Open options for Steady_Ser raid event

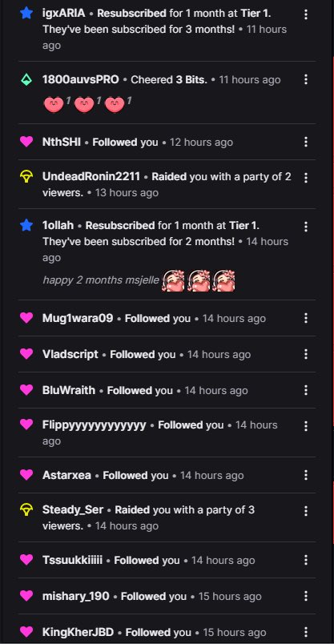point(306,511)
